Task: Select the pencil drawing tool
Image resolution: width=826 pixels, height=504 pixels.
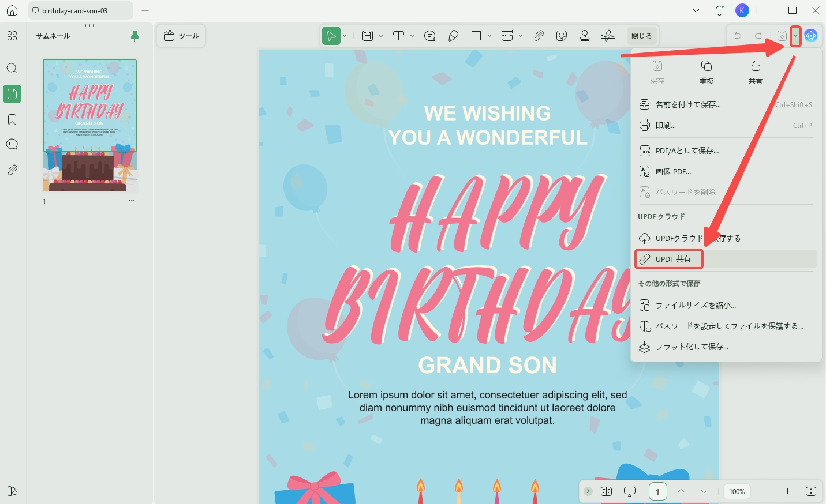Action: point(454,36)
